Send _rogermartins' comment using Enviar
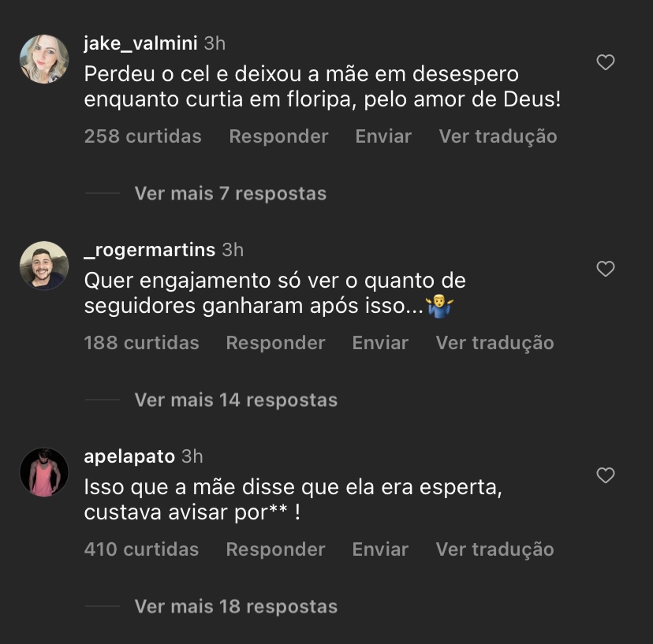The image size is (653, 644). click(380, 343)
